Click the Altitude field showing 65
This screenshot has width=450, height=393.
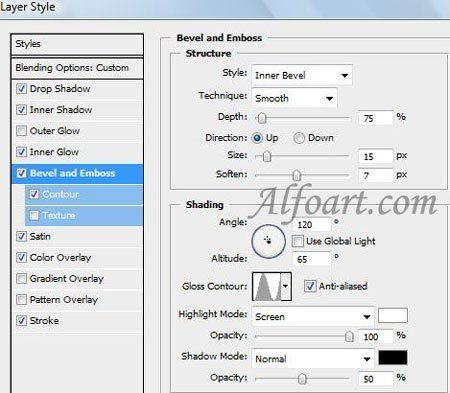coord(312,259)
